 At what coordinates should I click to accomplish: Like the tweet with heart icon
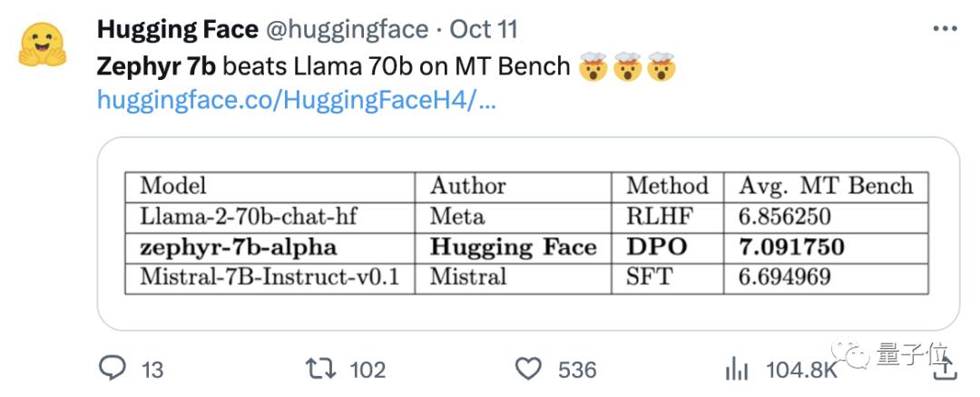point(528,368)
